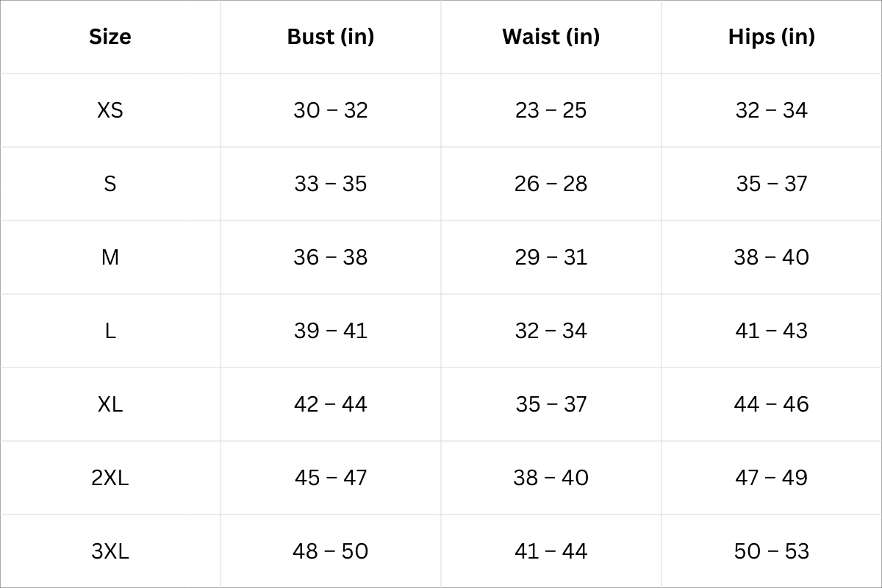
Task: Click the M size cell
Action: [x=110, y=257]
